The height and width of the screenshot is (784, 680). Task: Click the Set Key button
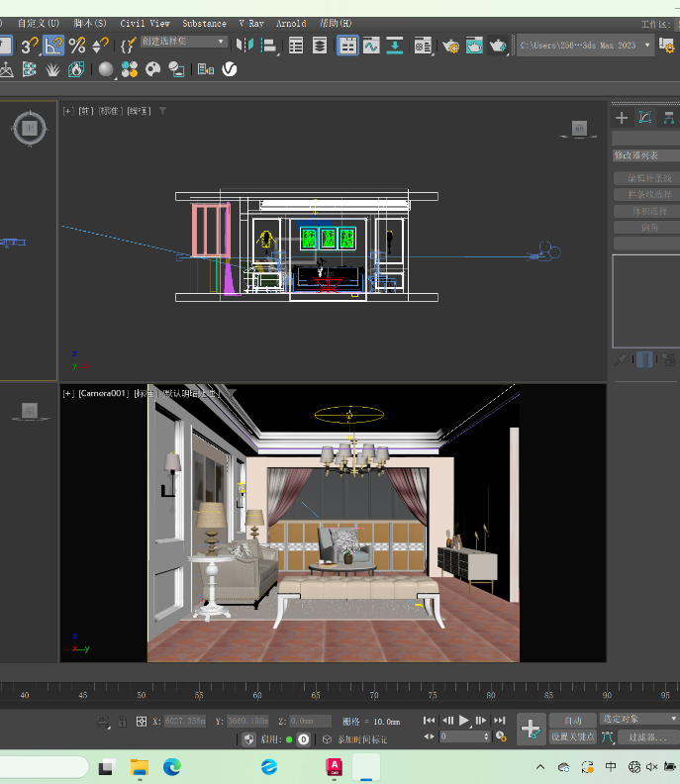(572, 737)
